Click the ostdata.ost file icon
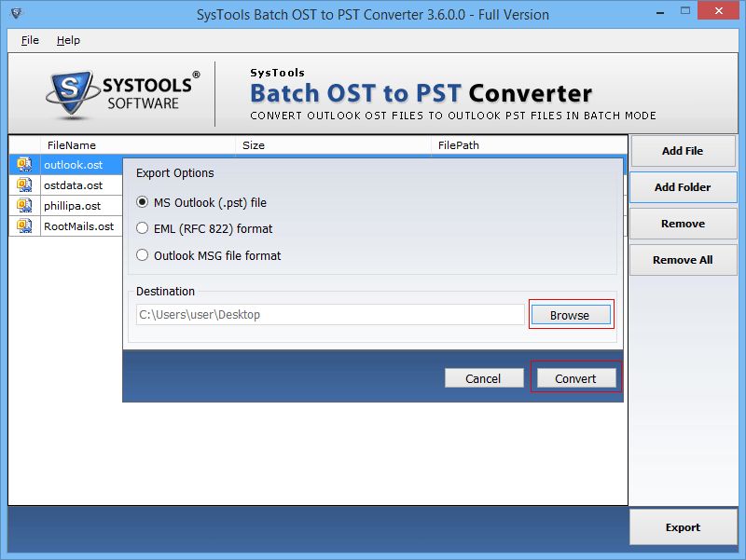 (x=24, y=184)
